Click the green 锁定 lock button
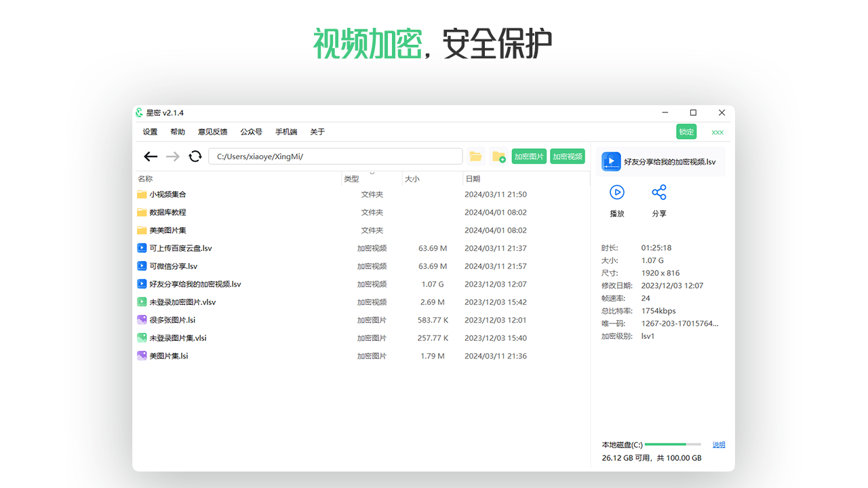Screen dimensions: 868x488 point(686,131)
